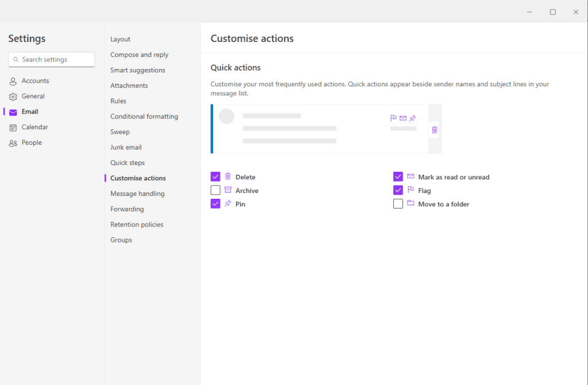
Task: Click the Accounts person icon in the sidebar
Action: [x=13, y=81]
